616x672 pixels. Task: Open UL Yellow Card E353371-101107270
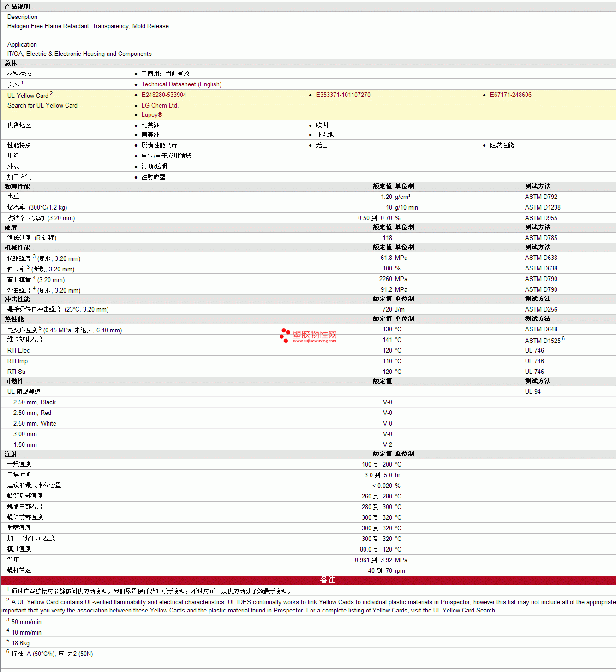click(343, 95)
